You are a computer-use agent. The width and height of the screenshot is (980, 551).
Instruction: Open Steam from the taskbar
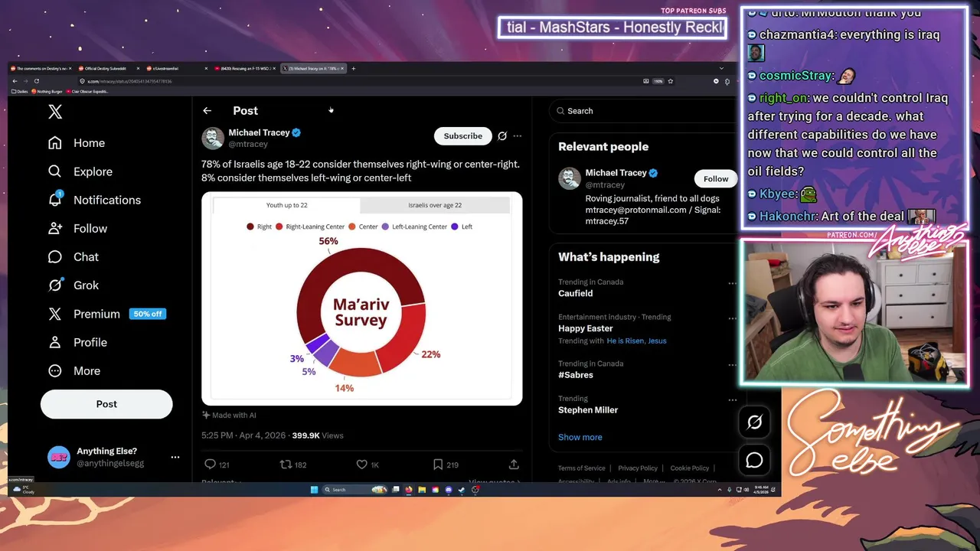point(462,490)
